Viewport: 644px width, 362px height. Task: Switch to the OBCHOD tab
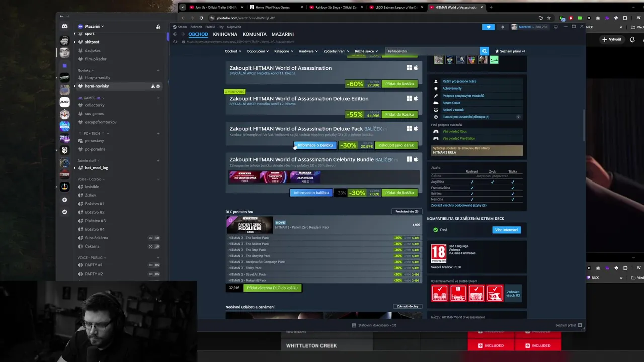pos(198,34)
